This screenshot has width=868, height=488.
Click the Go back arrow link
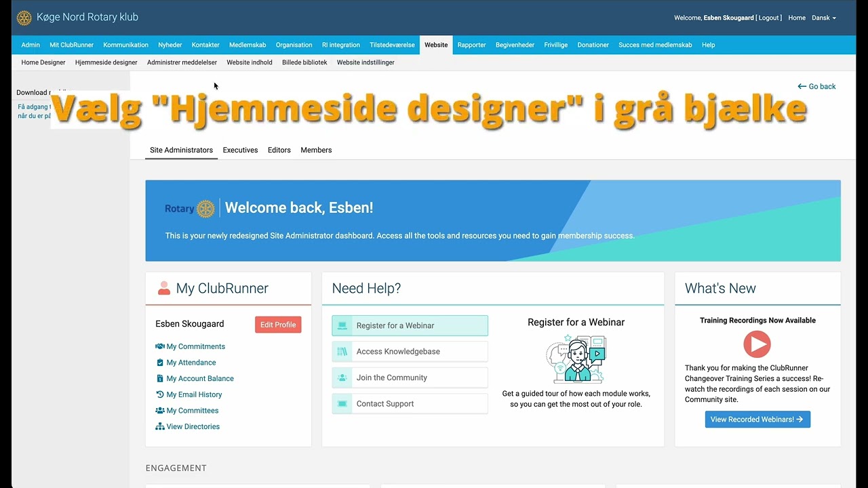pos(816,86)
